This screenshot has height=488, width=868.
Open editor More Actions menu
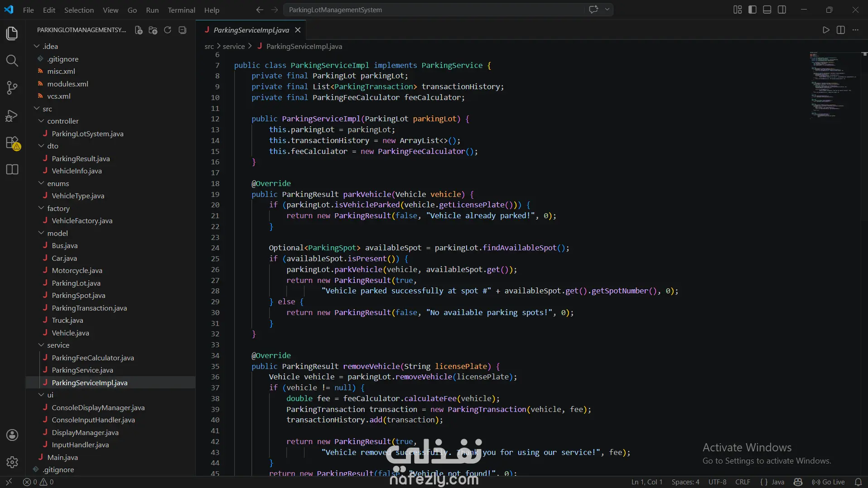(x=855, y=30)
